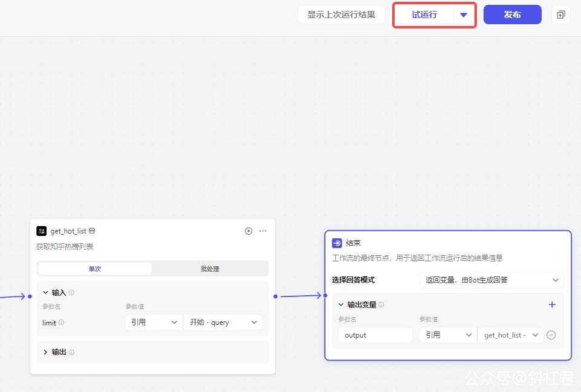Click get_hot_list node input connection port
The image size is (581, 392).
[x=30, y=296]
